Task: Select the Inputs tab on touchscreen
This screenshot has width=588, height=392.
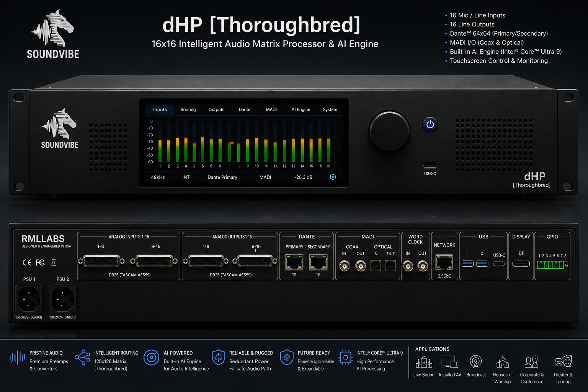Action: click(x=160, y=109)
